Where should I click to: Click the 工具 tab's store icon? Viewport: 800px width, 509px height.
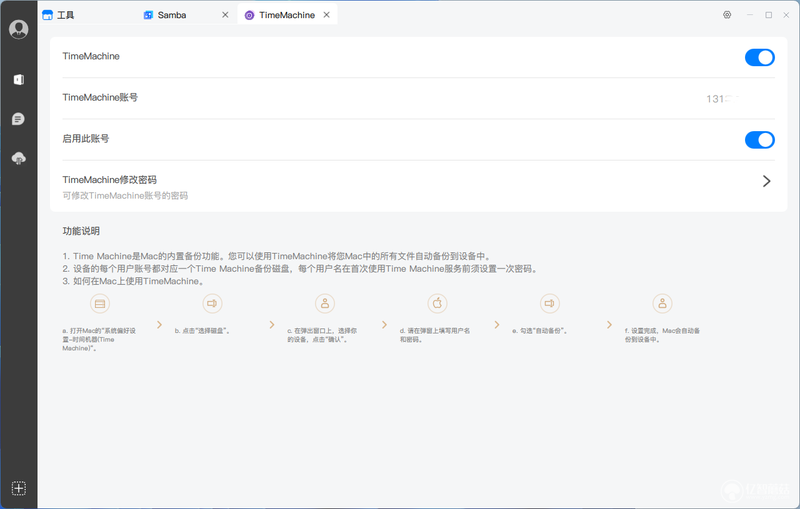pyautogui.click(x=47, y=15)
